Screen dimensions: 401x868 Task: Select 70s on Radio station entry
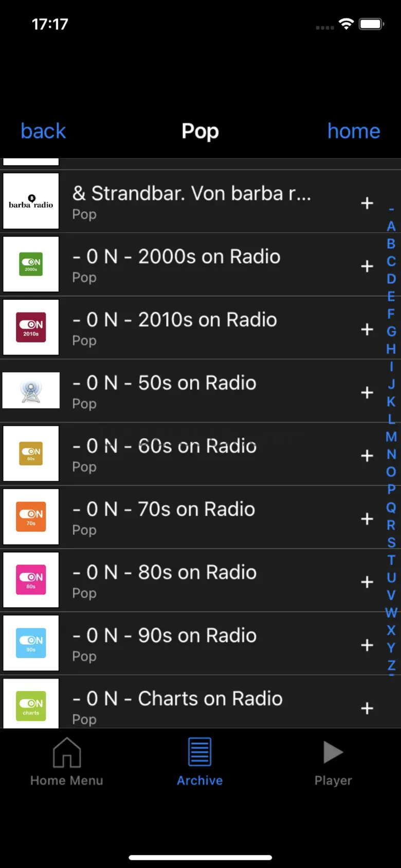pos(200,517)
